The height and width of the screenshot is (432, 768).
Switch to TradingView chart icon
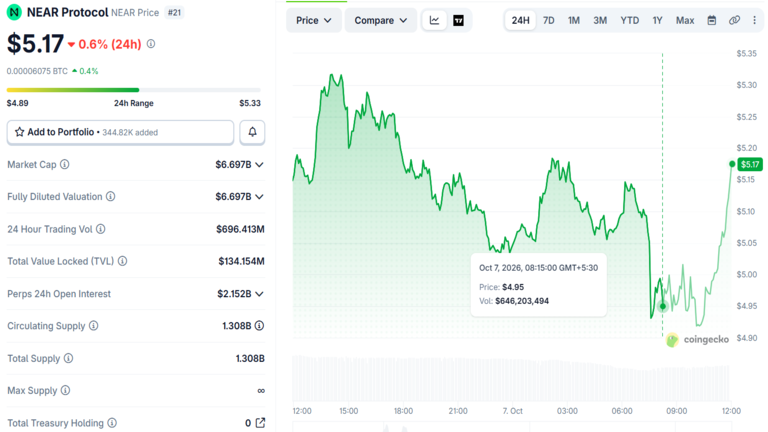458,21
